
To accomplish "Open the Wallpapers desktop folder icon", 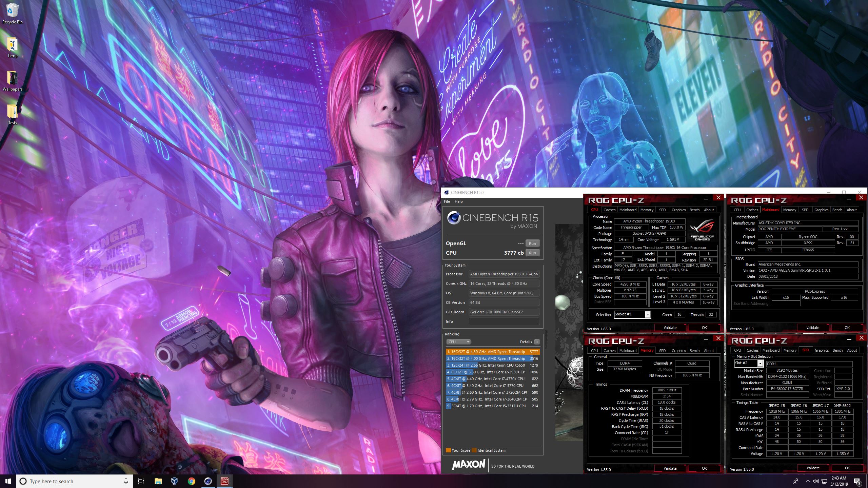I will pyautogui.click(x=12, y=81).
